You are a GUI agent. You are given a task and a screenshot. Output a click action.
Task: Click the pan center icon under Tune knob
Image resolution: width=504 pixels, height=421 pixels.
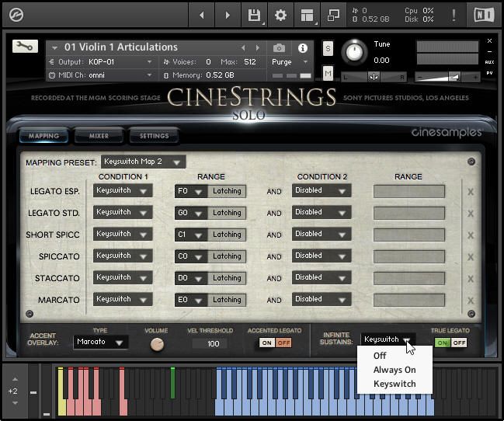tap(374, 77)
